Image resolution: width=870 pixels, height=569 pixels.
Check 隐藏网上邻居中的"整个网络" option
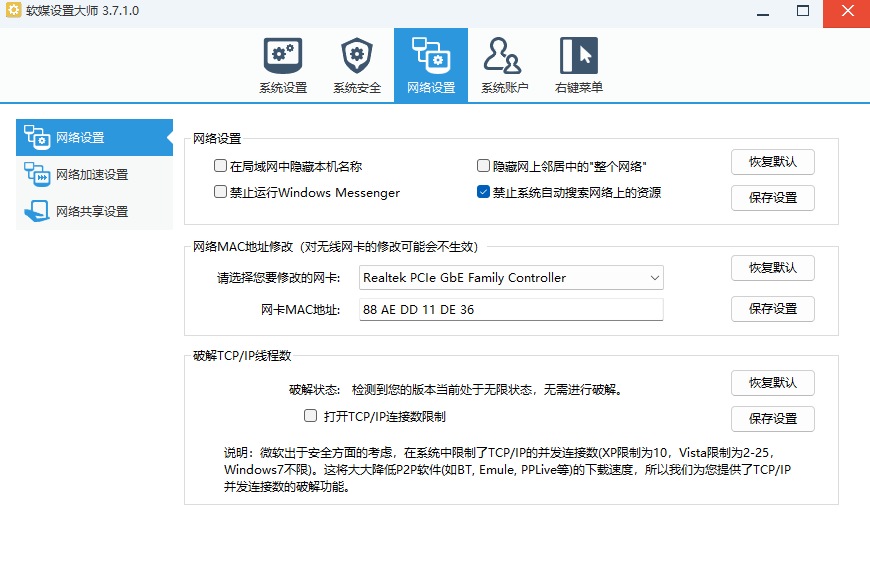click(x=484, y=166)
